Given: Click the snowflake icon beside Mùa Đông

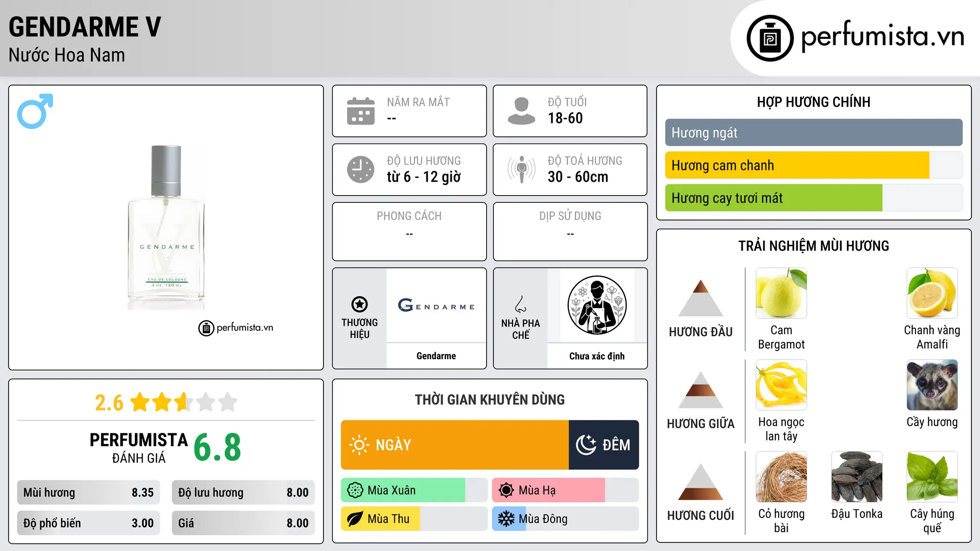Looking at the screenshot, I should [506, 519].
